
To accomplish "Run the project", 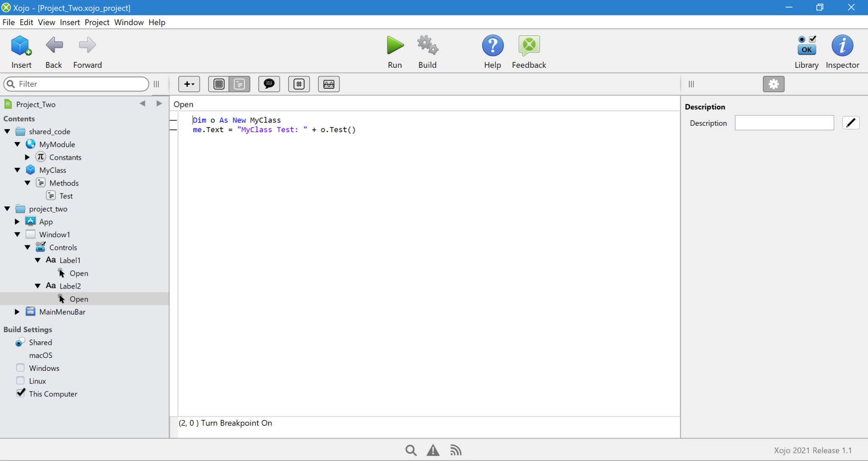I will pyautogui.click(x=395, y=52).
